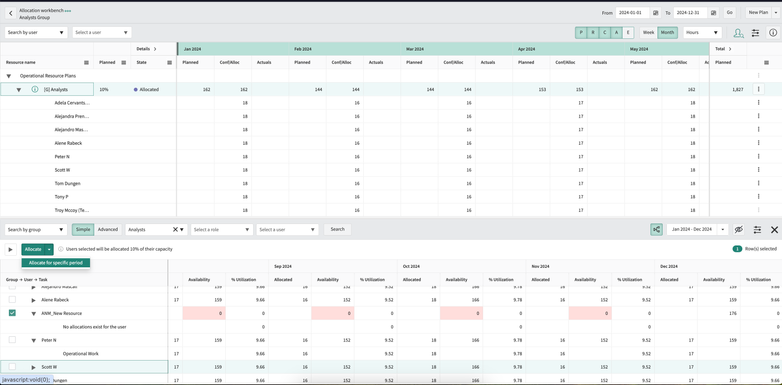Open the resource finder user-search icon
Screen dimensions: 782x385
pos(738,33)
